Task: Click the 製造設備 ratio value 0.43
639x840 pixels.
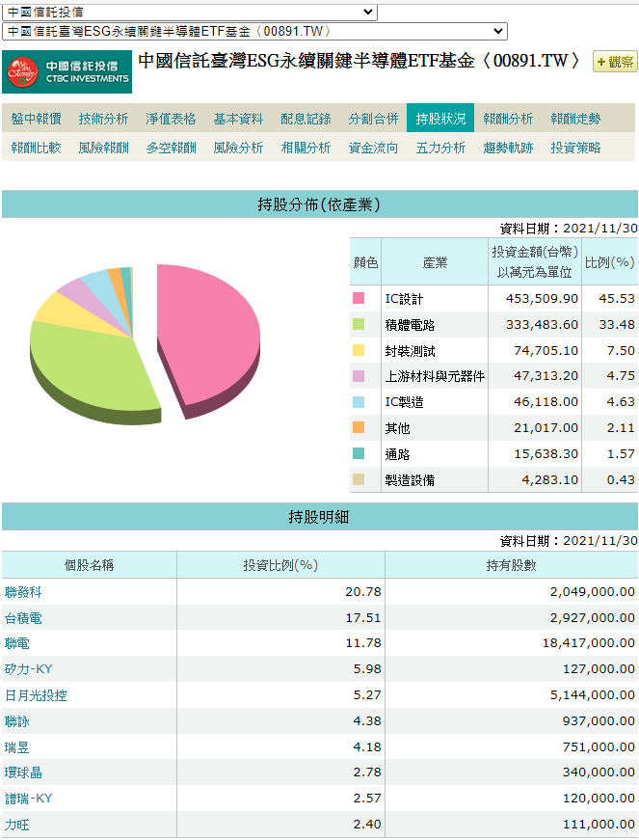Action: coord(621,479)
